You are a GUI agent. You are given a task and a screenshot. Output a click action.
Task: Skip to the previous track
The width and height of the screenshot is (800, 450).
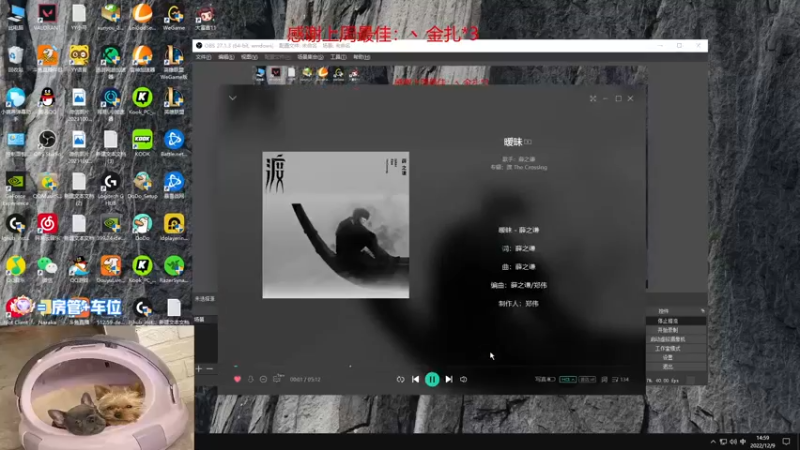(415, 379)
